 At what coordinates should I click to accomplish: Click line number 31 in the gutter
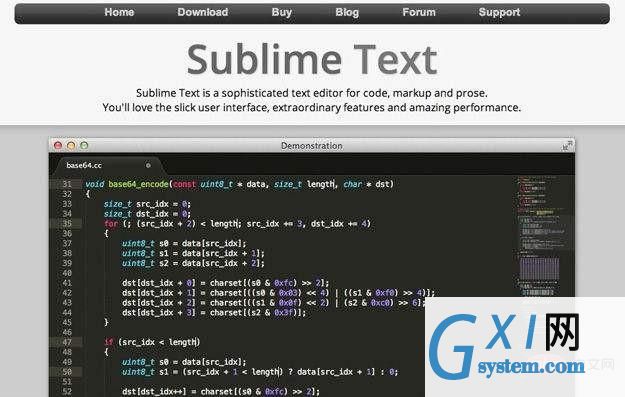[x=67, y=184]
